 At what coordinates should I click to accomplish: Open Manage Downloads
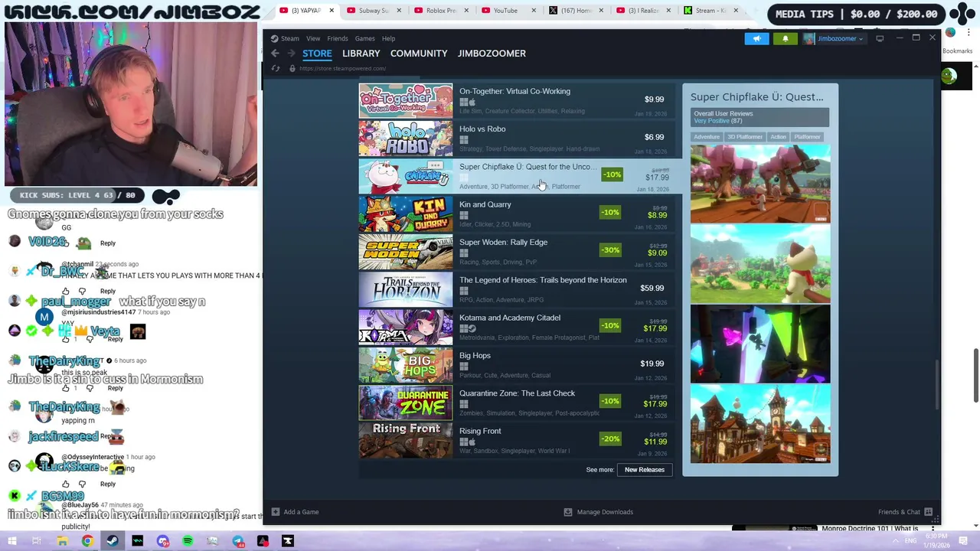tap(599, 512)
